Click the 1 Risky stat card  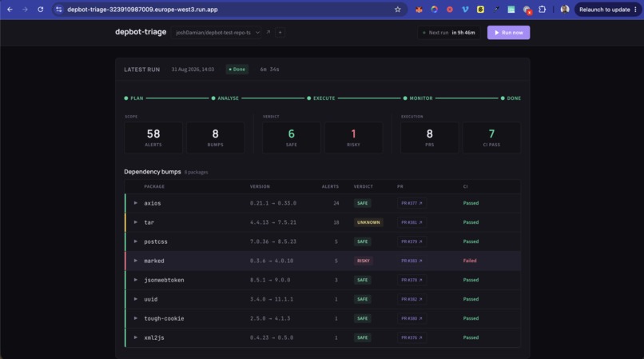(353, 138)
